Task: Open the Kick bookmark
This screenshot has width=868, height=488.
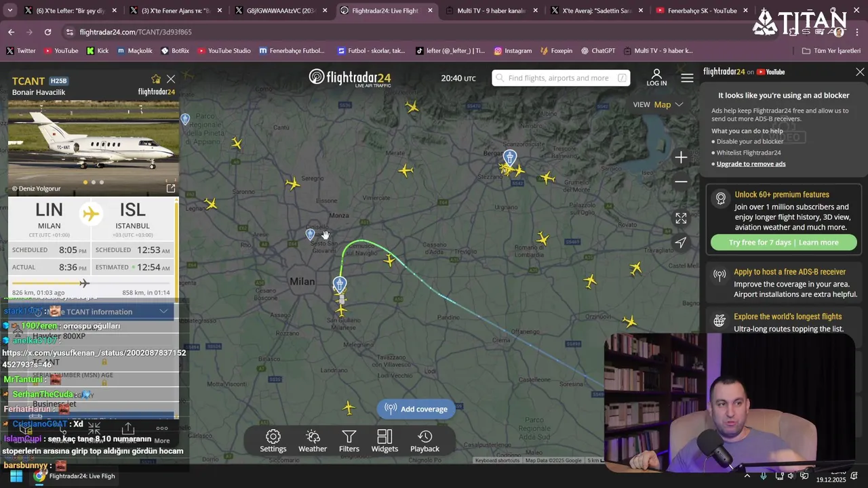Action: pyautogui.click(x=98, y=51)
